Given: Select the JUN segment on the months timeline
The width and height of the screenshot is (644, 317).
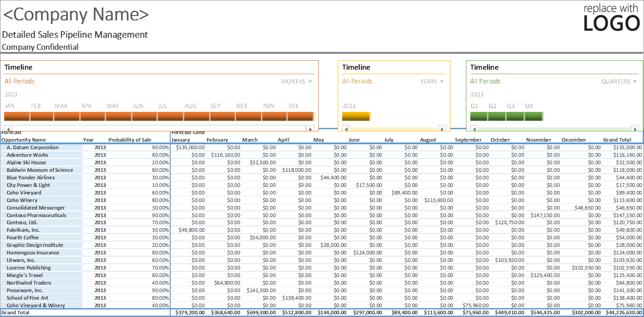Looking at the screenshot, I should click(144, 116).
